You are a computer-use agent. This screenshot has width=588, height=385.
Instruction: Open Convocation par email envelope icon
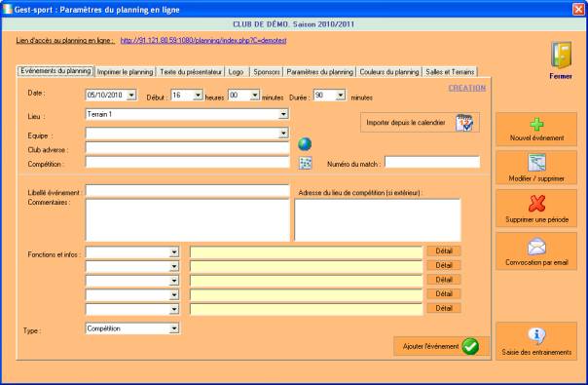pyautogui.click(x=536, y=247)
